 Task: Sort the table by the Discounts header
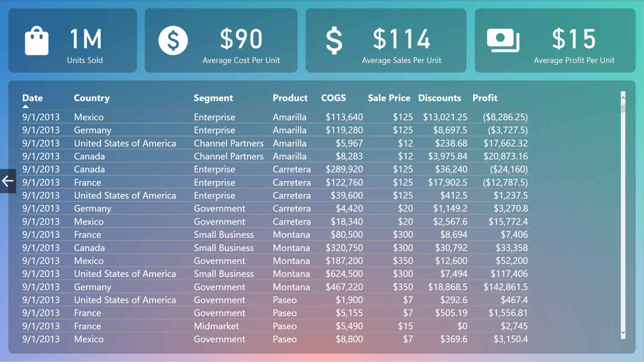(x=440, y=98)
